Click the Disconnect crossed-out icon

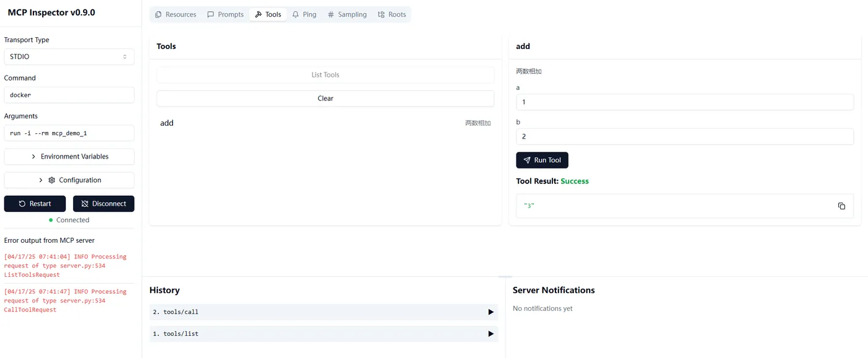click(x=85, y=204)
